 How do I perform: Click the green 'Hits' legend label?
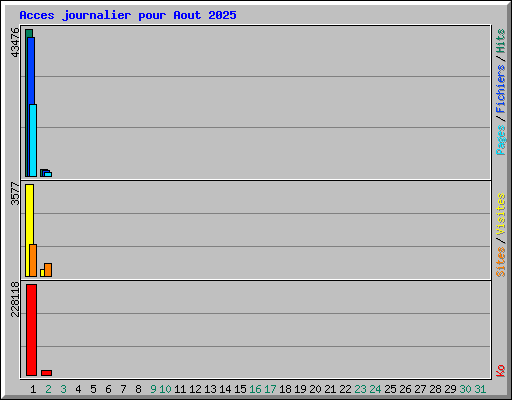pos(501,41)
